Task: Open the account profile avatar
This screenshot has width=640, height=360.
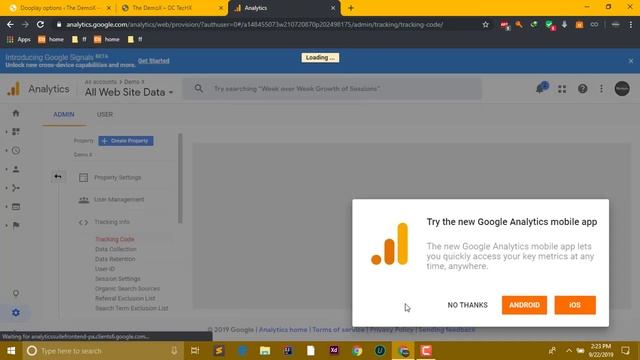Action: pos(622,89)
